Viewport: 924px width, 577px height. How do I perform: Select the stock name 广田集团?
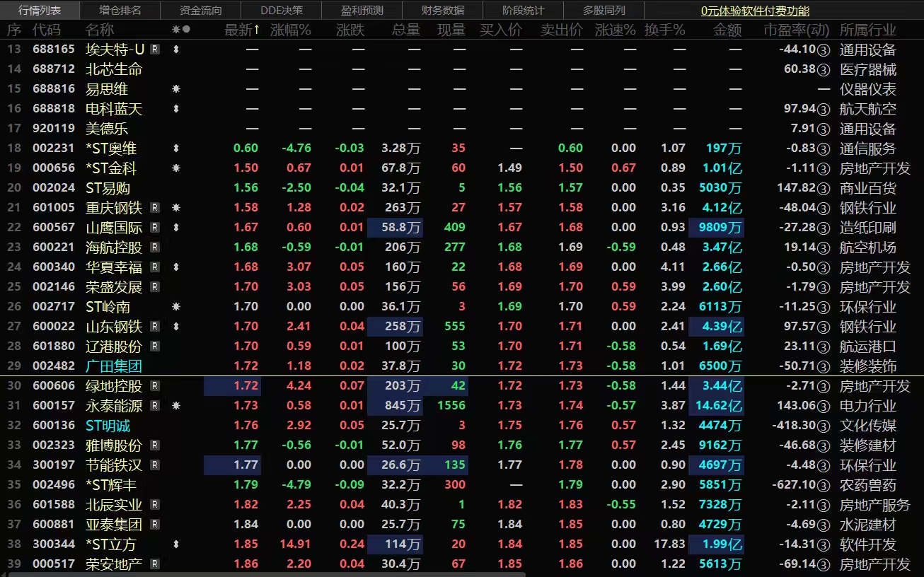tap(114, 366)
